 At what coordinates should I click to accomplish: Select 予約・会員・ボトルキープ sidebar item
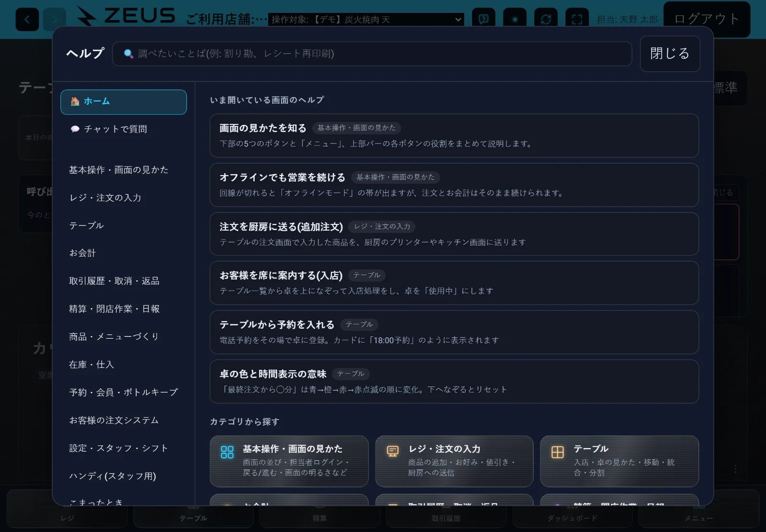pos(124,393)
